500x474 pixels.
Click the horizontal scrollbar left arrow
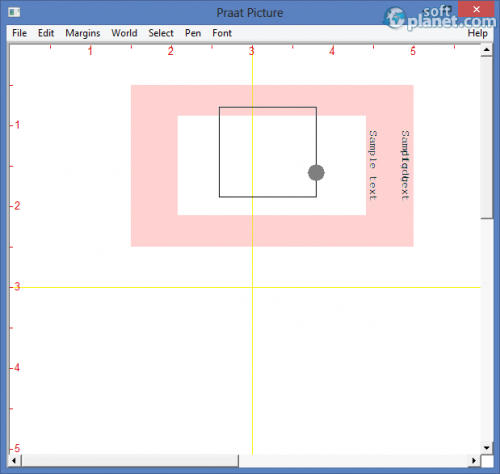14,461
